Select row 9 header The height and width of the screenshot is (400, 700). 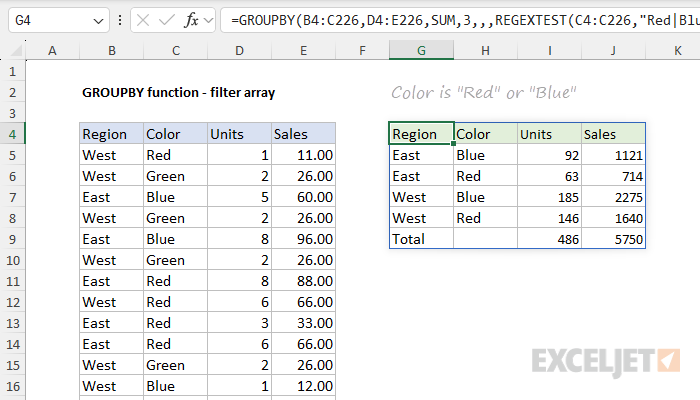[x=12, y=239]
